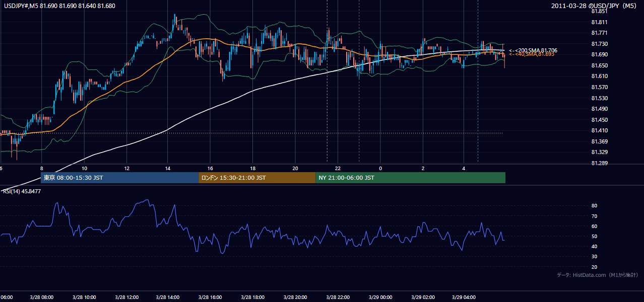644x302 pixels.
Task: Click the 3/29 02:00 date label
Action: (x=423, y=297)
